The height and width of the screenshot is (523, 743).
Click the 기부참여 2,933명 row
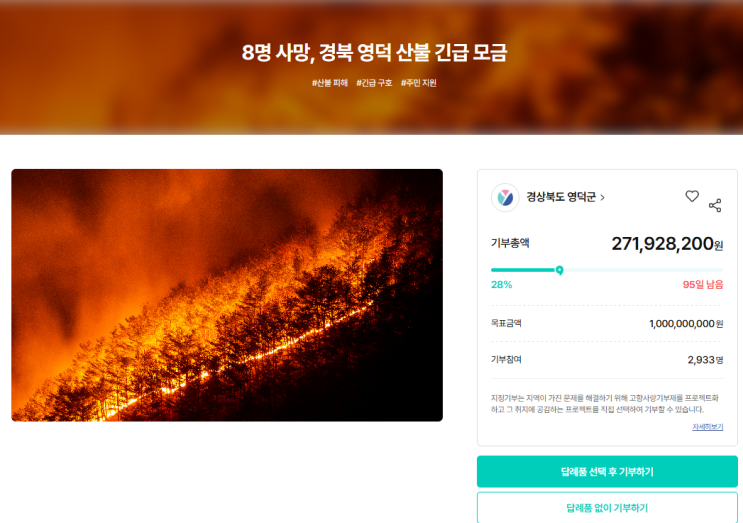[x=607, y=360]
